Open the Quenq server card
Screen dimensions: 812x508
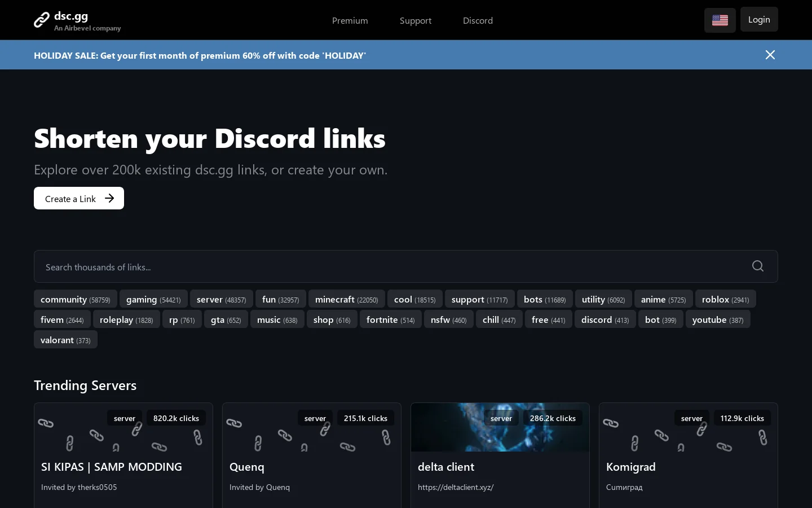[x=312, y=455]
